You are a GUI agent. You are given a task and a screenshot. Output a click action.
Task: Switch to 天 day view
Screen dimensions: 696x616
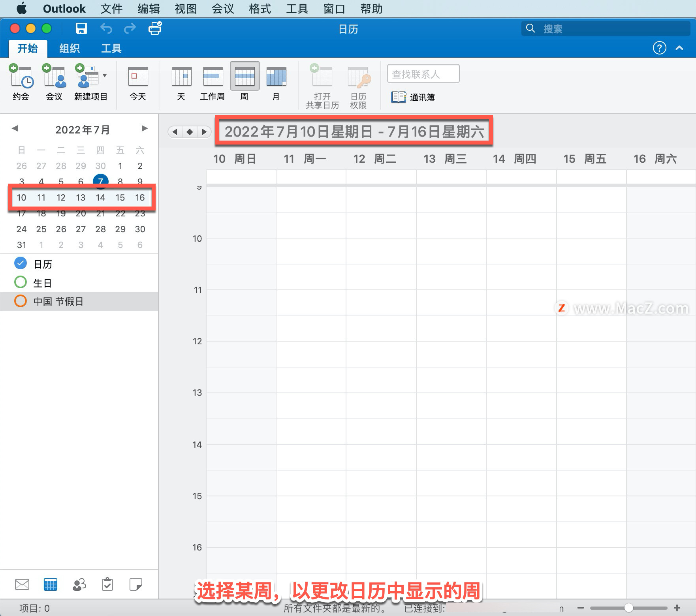[x=181, y=83]
